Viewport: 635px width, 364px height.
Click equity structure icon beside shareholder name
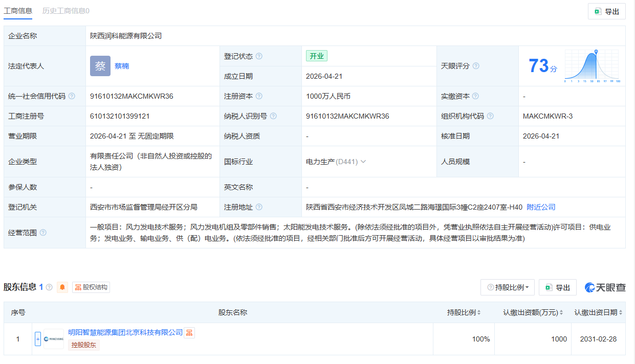(x=189, y=333)
